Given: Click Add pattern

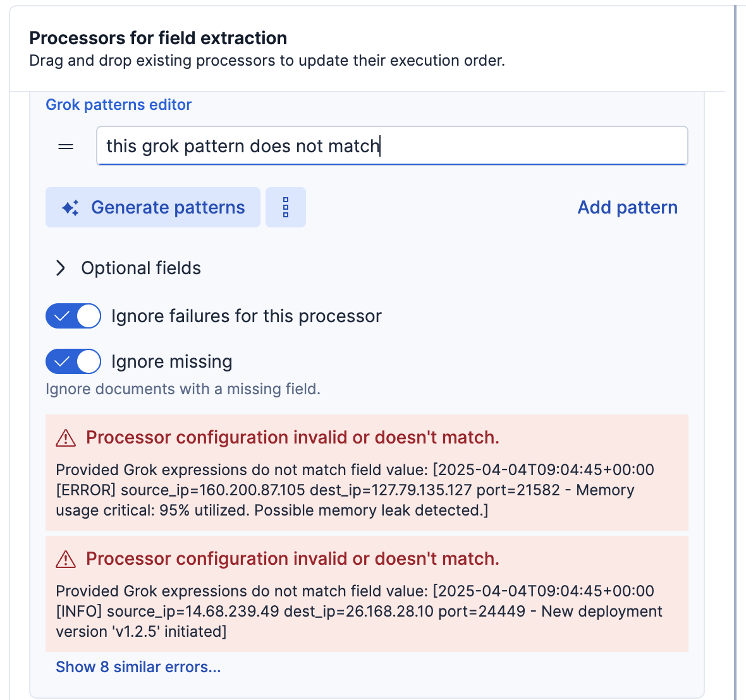Looking at the screenshot, I should [x=627, y=207].
